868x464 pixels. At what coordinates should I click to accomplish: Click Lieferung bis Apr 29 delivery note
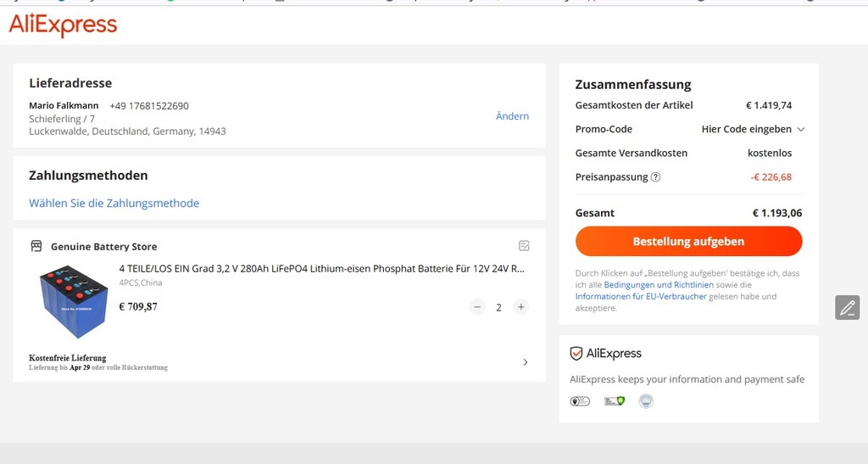[98, 367]
